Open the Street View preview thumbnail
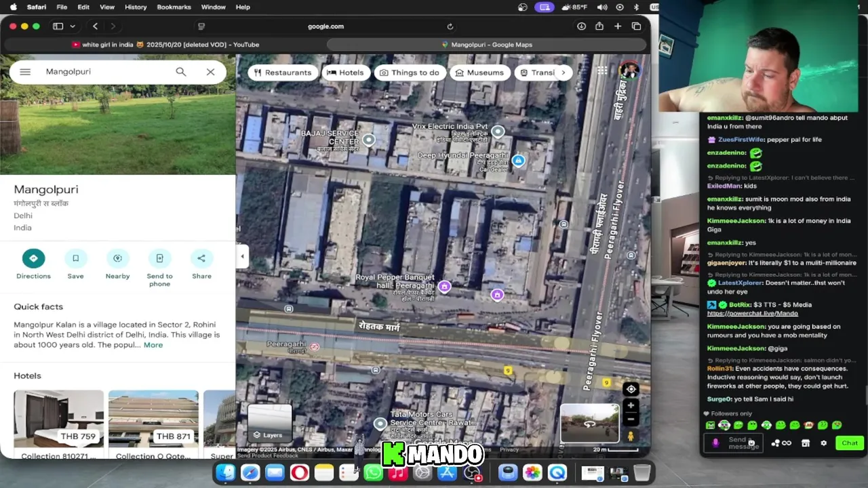 [589, 423]
